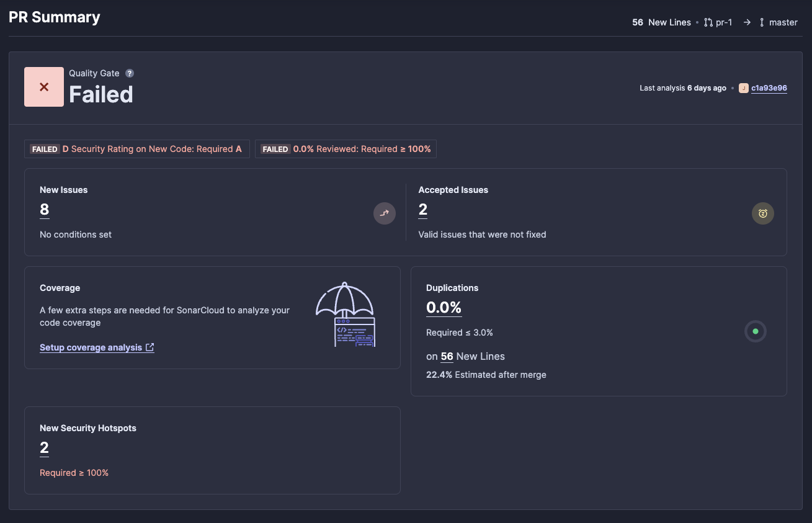Click the umbrella coverage illustration
This screenshot has width=812, height=523.
point(346,315)
